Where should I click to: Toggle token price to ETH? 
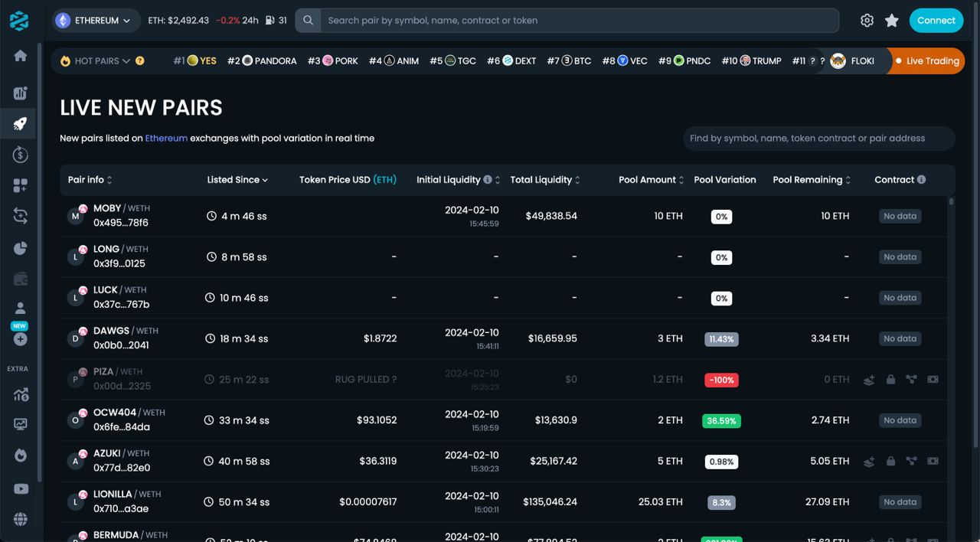click(x=384, y=180)
